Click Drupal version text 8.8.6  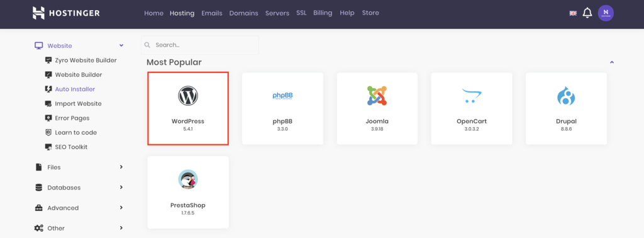pos(566,129)
